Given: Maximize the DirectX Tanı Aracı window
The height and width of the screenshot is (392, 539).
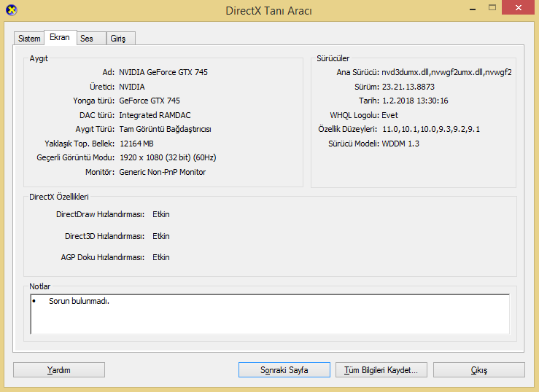Looking at the screenshot, I should pyautogui.click(x=492, y=7).
